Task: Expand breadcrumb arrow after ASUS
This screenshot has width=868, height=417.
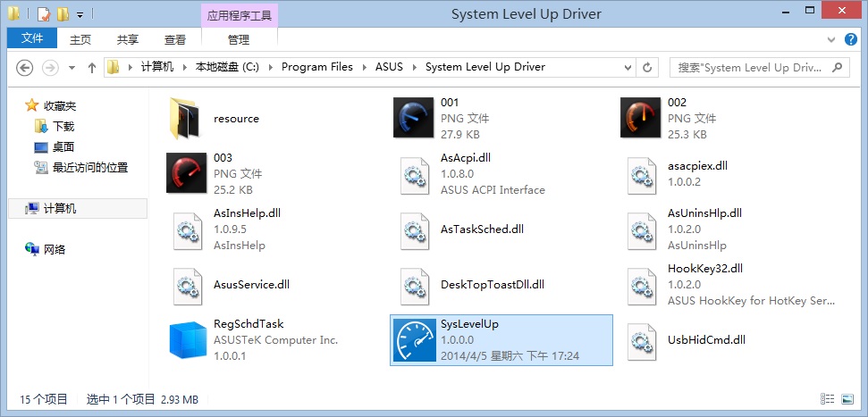Action: pos(414,68)
